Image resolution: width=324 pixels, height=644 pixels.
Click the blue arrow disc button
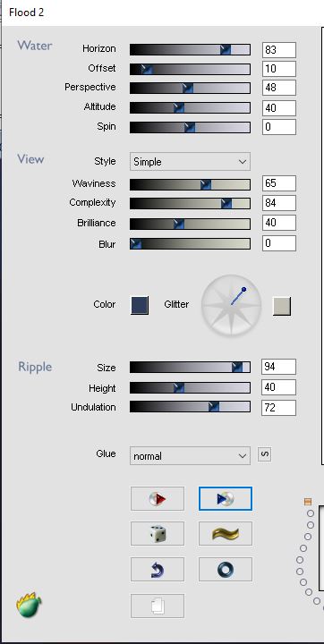(x=226, y=498)
